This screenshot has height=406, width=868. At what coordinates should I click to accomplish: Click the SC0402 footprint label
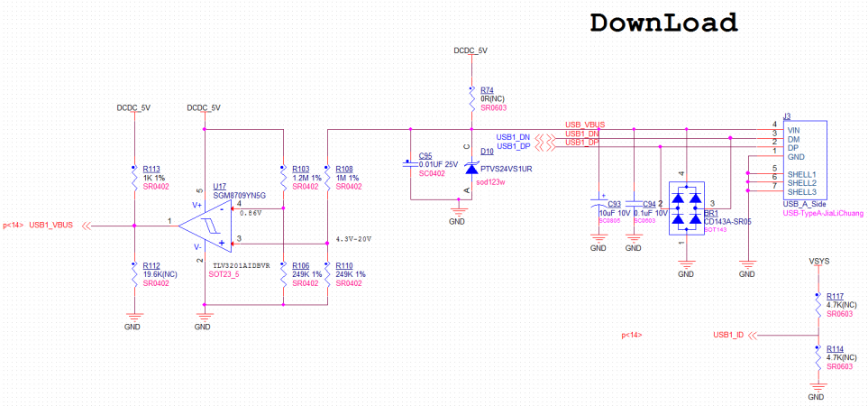(x=433, y=173)
